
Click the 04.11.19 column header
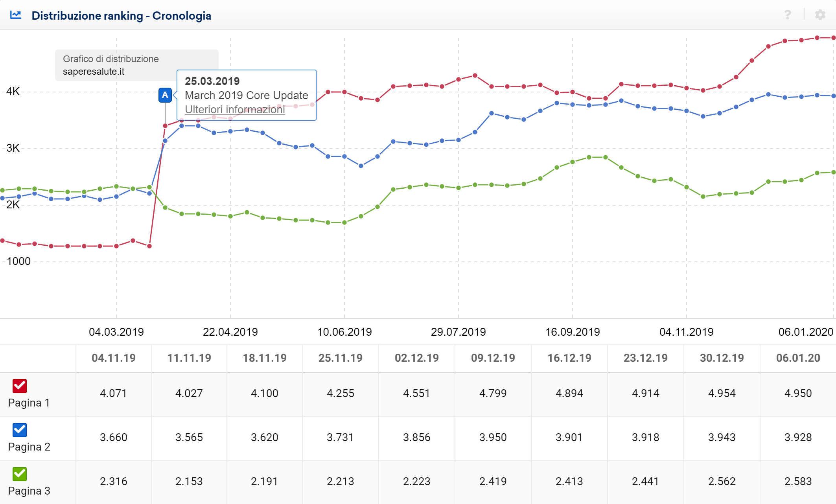[x=114, y=358]
